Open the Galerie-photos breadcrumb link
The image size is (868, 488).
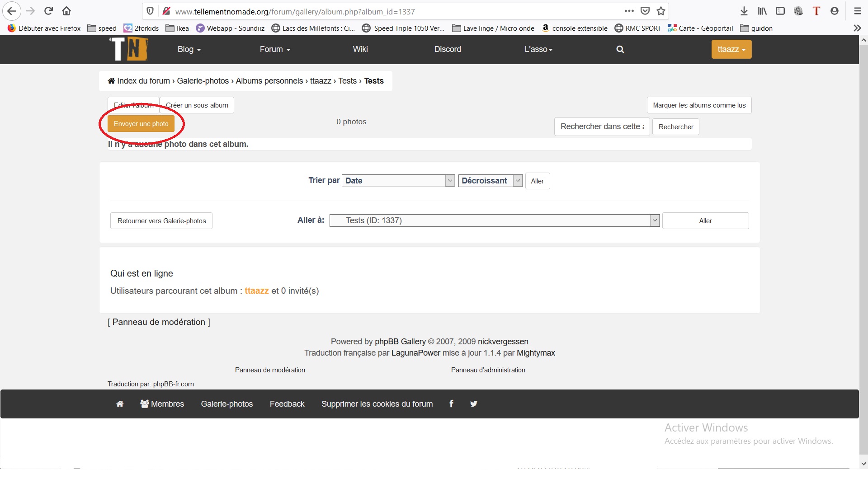pyautogui.click(x=203, y=81)
